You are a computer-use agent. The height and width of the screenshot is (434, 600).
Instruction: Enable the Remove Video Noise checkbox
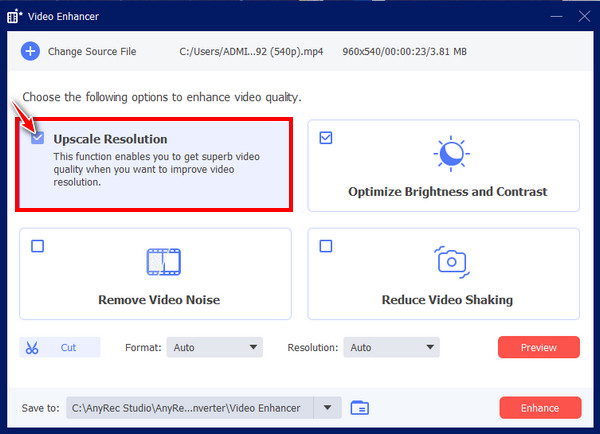point(38,246)
